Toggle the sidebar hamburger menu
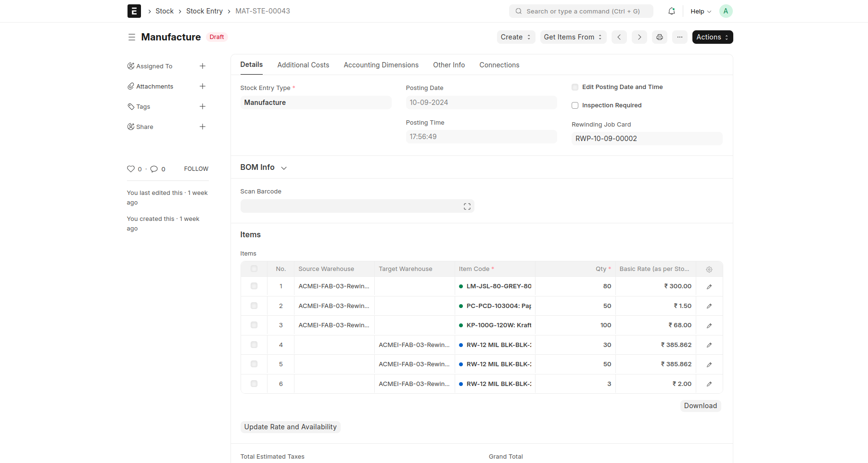Image resolution: width=868 pixels, height=463 pixels. click(131, 37)
